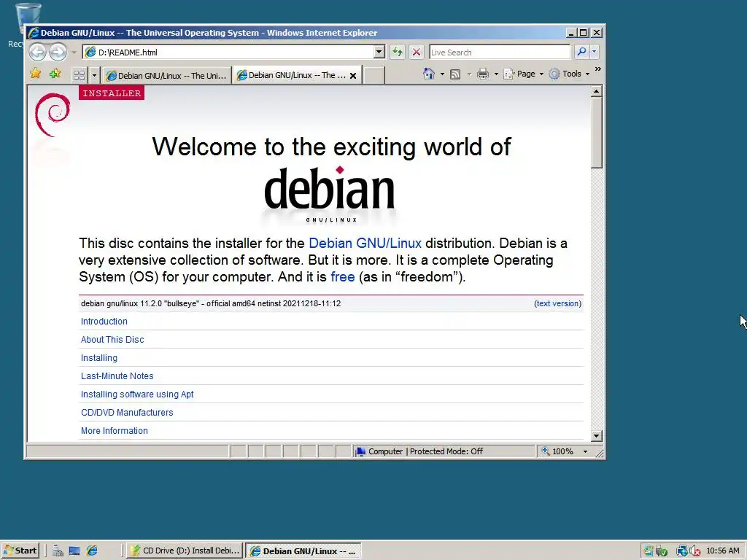Click the RSS feeds icon
Viewport: 747px width, 560px height.
pyautogui.click(x=455, y=74)
